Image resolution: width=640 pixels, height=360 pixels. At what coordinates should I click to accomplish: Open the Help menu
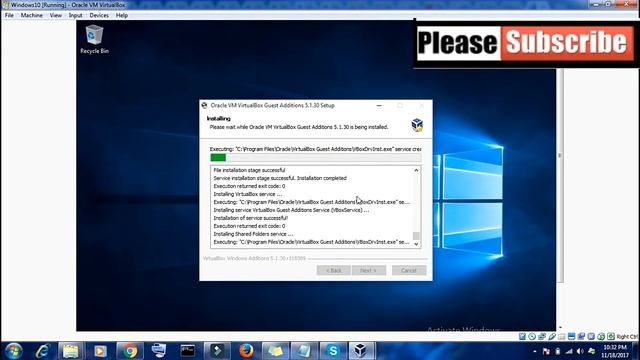122,15
